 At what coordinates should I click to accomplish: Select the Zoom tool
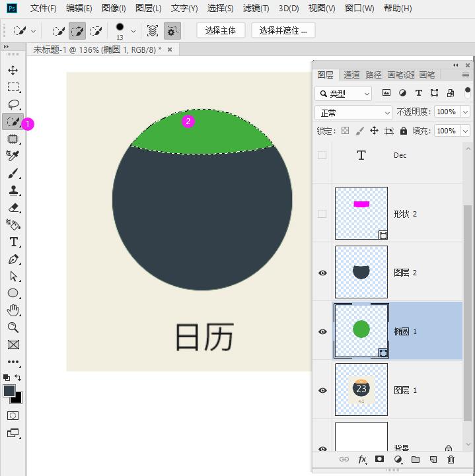click(13, 327)
